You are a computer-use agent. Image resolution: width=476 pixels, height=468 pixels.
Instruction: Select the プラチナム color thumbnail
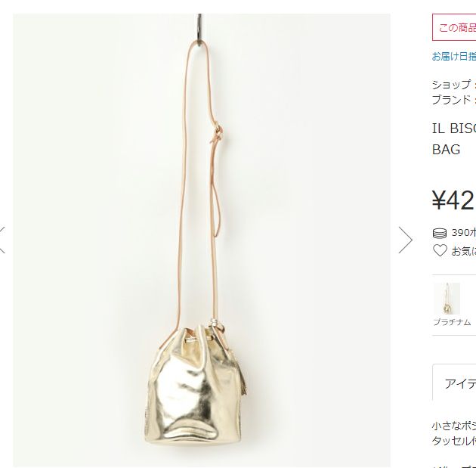pyautogui.click(x=447, y=299)
